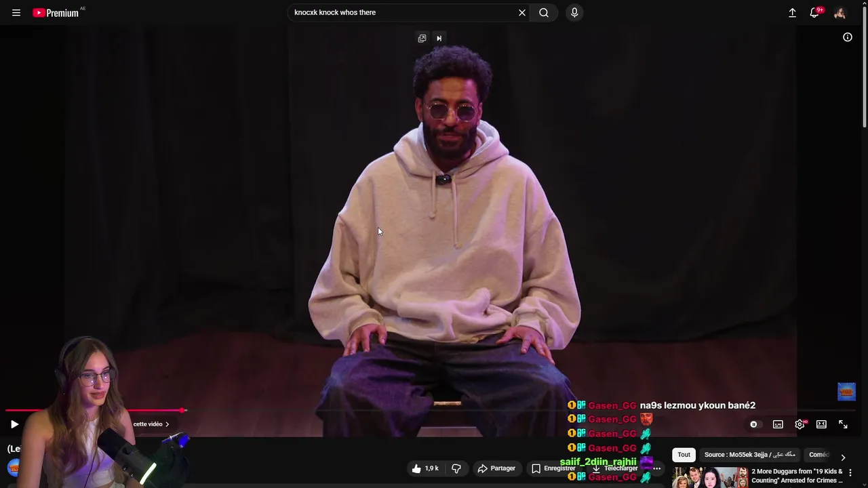Viewport: 868px width, 488px height.
Task: Clear the search box with the X
Action: pyautogui.click(x=522, y=13)
